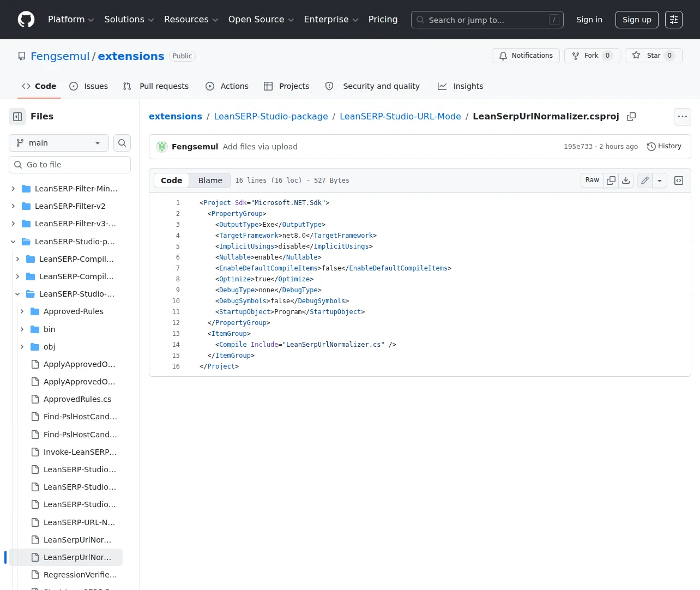
Task: Focus the Go to file input
Action: click(70, 165)
